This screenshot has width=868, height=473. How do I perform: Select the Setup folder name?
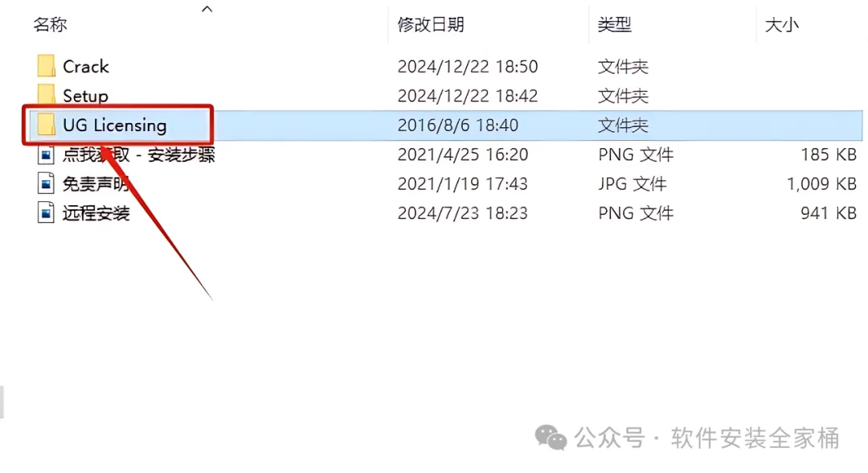coord(85,96)
